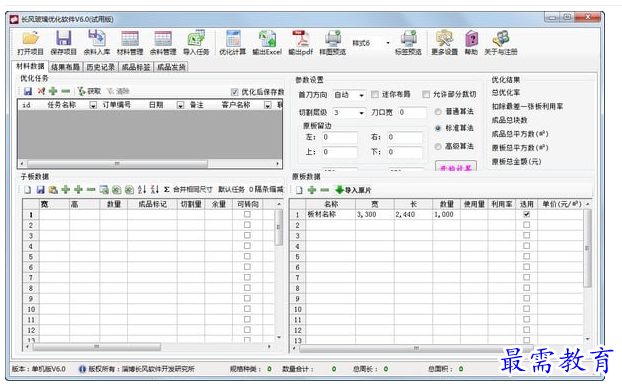Open 切割层级 dropdown showing 3
Screen dimensions: 622x392
coord(361,113)
